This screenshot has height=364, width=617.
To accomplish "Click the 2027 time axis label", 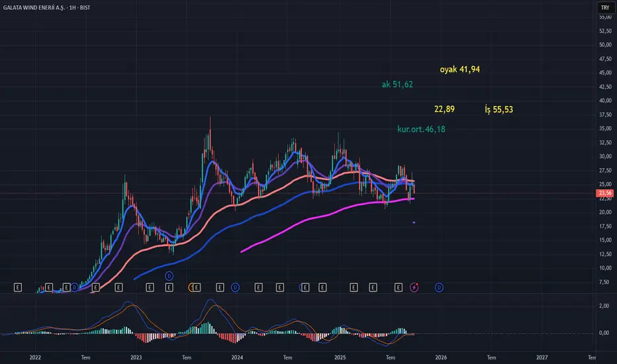I will [542, 357].
